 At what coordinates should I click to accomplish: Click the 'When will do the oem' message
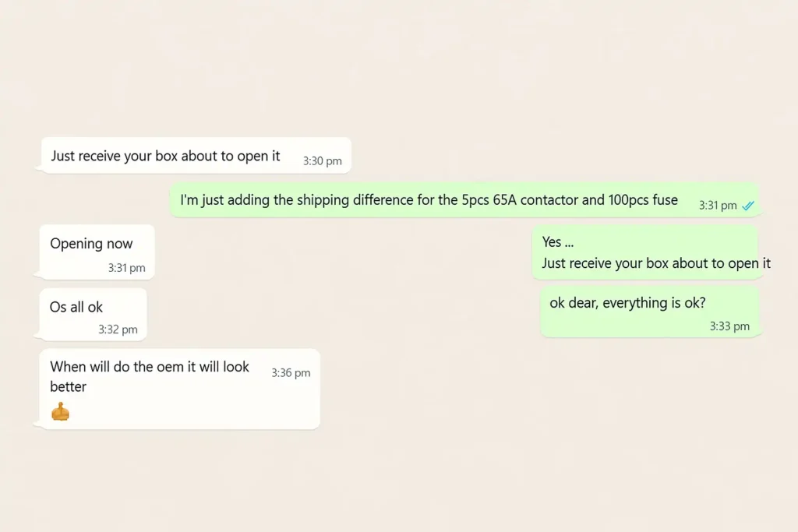coord(150,367)
